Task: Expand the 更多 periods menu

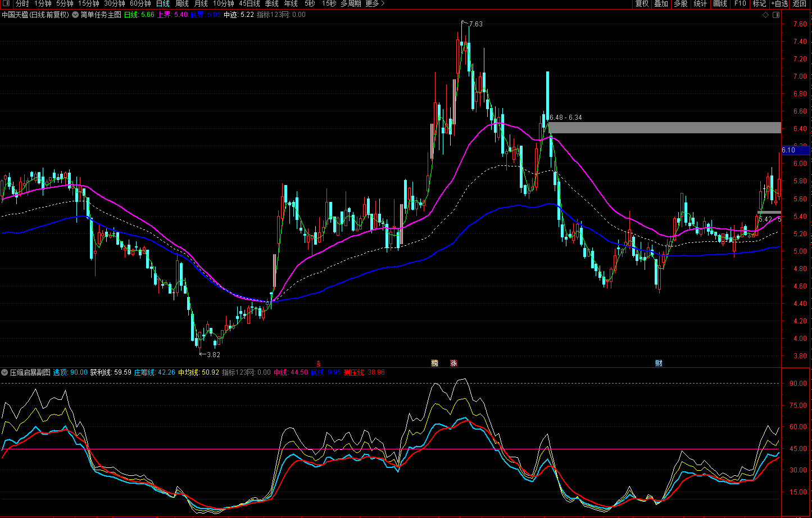Action: tap(375, 3)
